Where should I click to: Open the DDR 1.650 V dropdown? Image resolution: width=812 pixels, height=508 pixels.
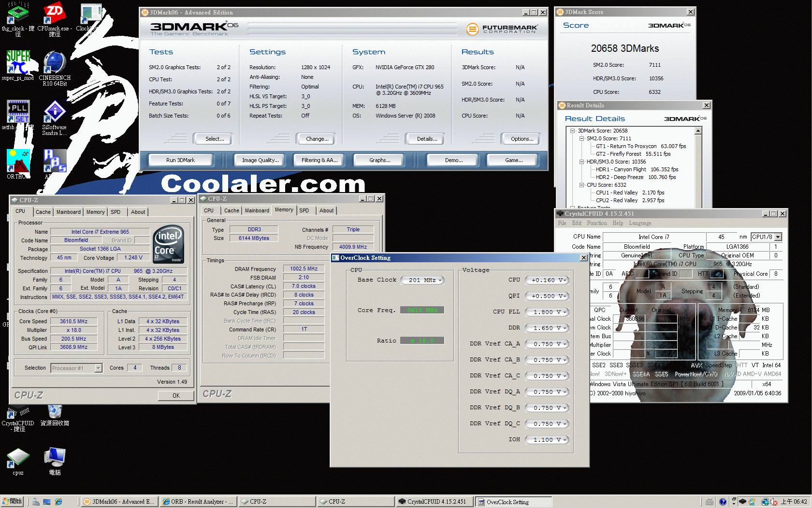pyautogui.click(x=547, y=328)
